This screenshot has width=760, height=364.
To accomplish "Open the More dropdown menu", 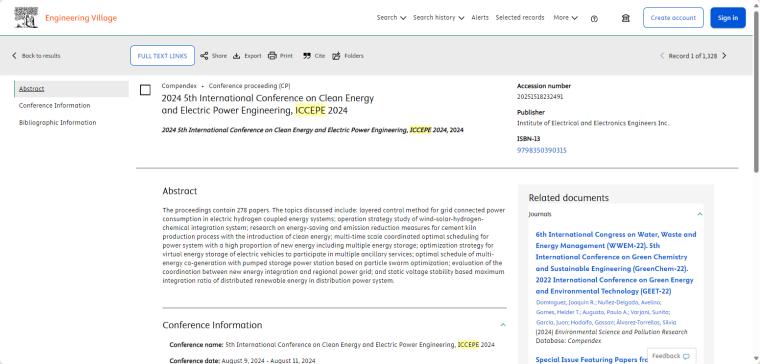I will [x=566, y=17].
